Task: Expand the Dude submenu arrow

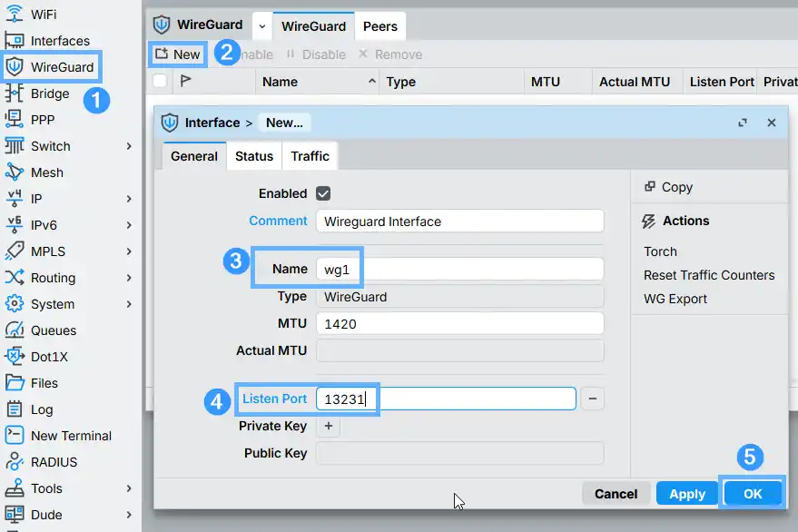Action: click(129, 515)
